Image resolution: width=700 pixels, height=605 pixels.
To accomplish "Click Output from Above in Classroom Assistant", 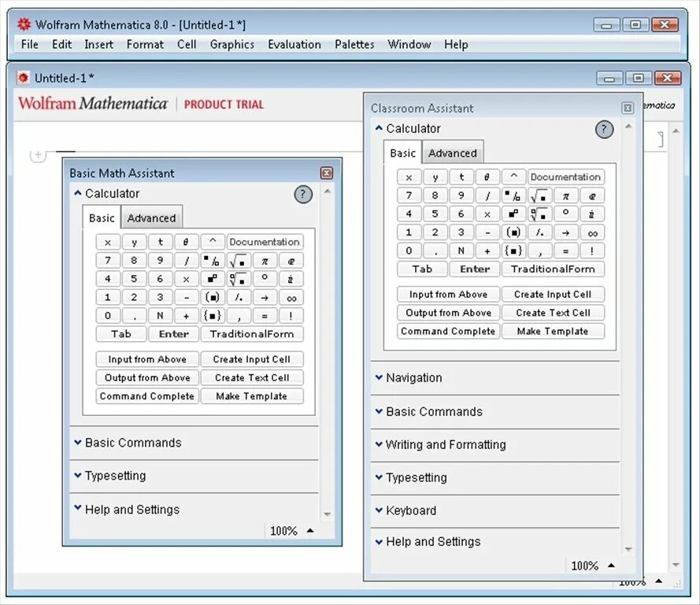I will (448, 313).
